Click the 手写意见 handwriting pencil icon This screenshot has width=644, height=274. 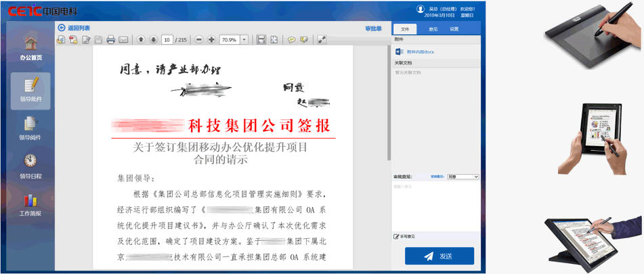coord(396,237)
